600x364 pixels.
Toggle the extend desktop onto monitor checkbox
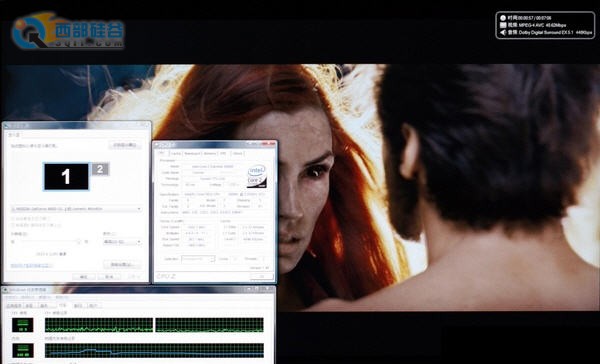click(x=13, y=225)
